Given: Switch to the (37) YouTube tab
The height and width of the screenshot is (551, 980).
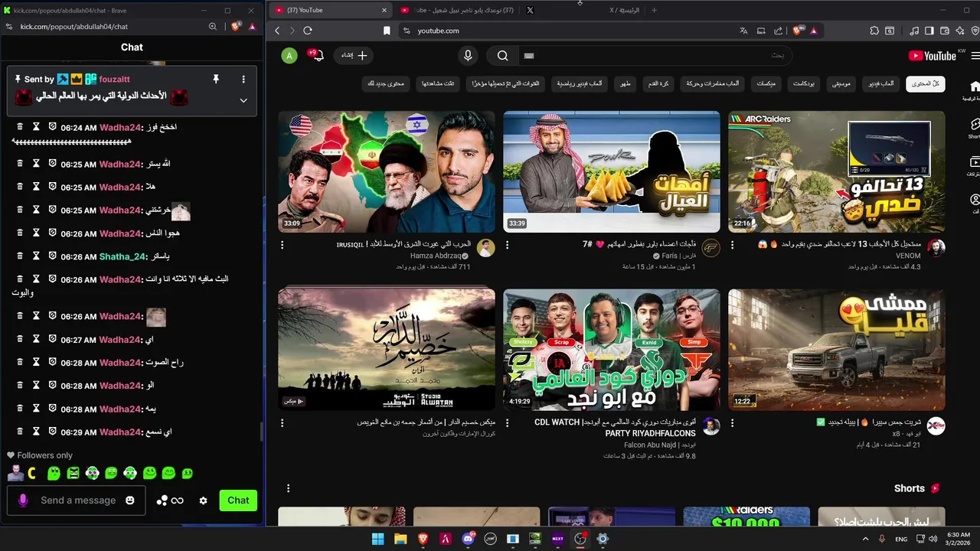Looking at the screenshot, I should click(331, 10).
